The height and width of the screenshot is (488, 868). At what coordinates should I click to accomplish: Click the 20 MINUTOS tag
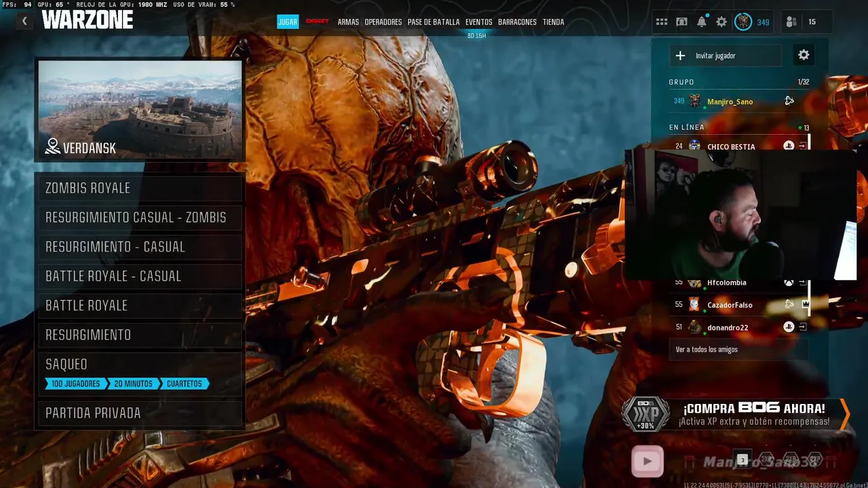(133, 384)
